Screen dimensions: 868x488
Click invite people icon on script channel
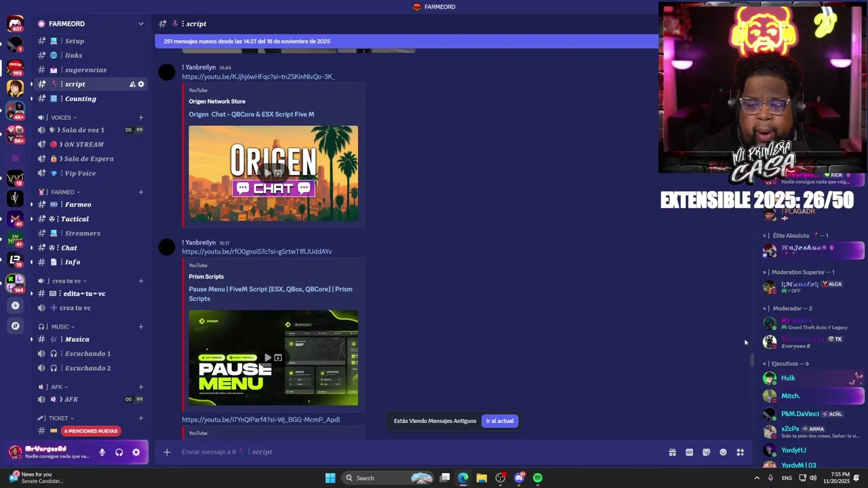(x=133, y=84)
